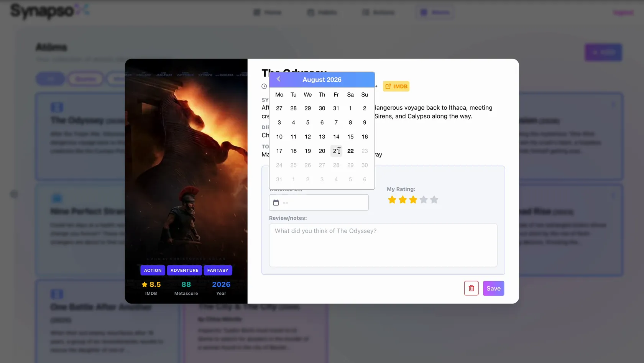Screen dimensions: 644x363
Task: Open the IMDB external link
Action: coord(396,86)
